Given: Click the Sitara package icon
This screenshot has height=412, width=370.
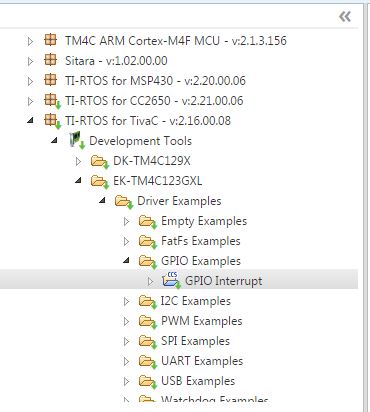Looking at the screenshot, I should pyautogui.click(x=50, y=60).
